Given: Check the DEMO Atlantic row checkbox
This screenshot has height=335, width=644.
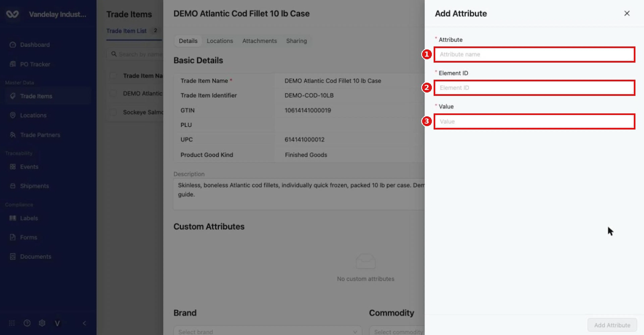Looking at the screenshot, I should 113,94.
